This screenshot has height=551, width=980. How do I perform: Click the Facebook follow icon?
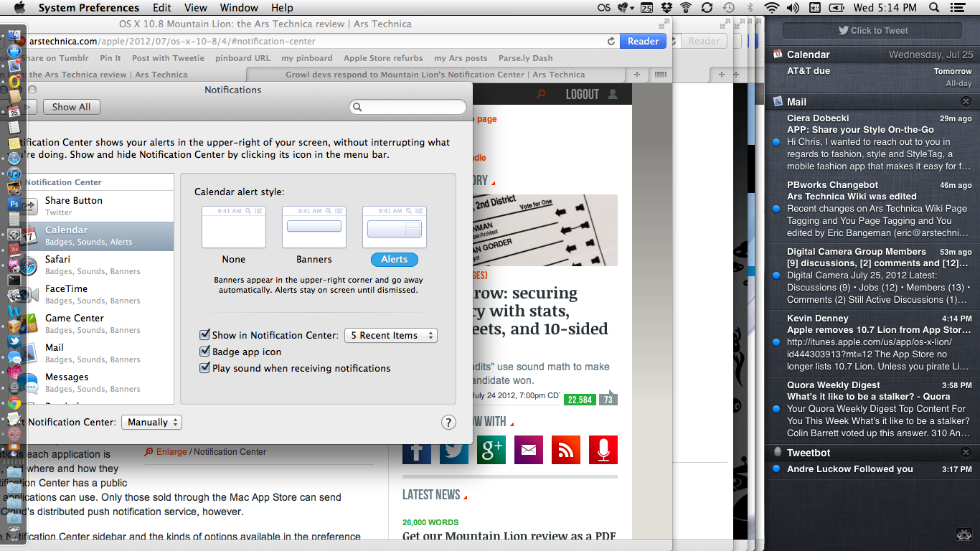coord(417,450)
